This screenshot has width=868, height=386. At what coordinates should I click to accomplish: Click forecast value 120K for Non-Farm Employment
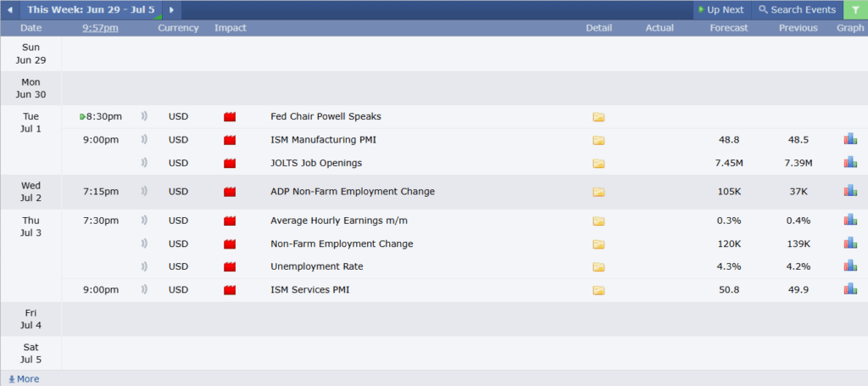[728, 243]
